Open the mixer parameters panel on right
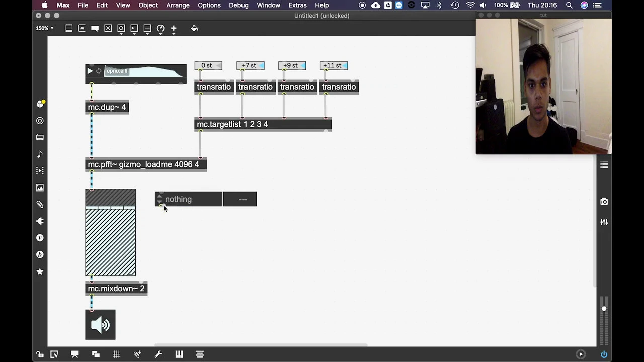The width and height of the screenshot is (644, 362). (604, 222)
